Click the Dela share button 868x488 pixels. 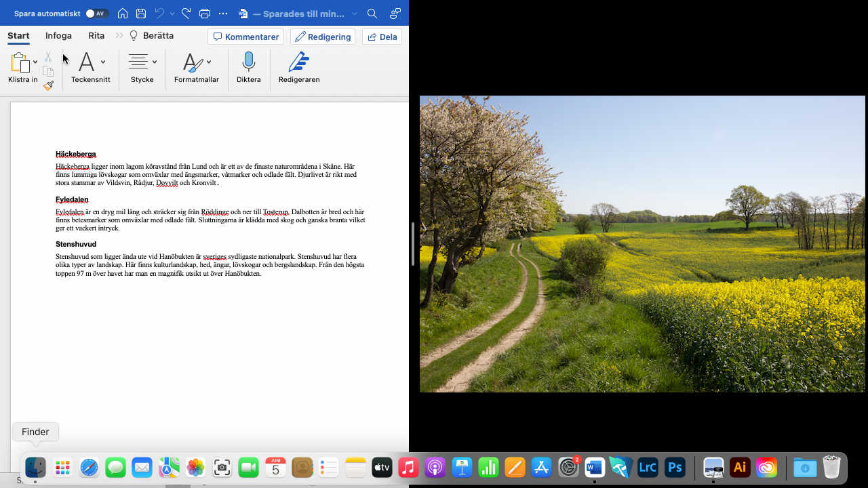[x=382, y=37]
